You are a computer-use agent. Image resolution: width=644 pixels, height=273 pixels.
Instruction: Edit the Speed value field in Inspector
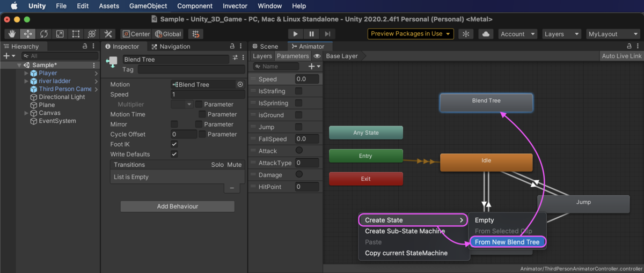point(208,94)
